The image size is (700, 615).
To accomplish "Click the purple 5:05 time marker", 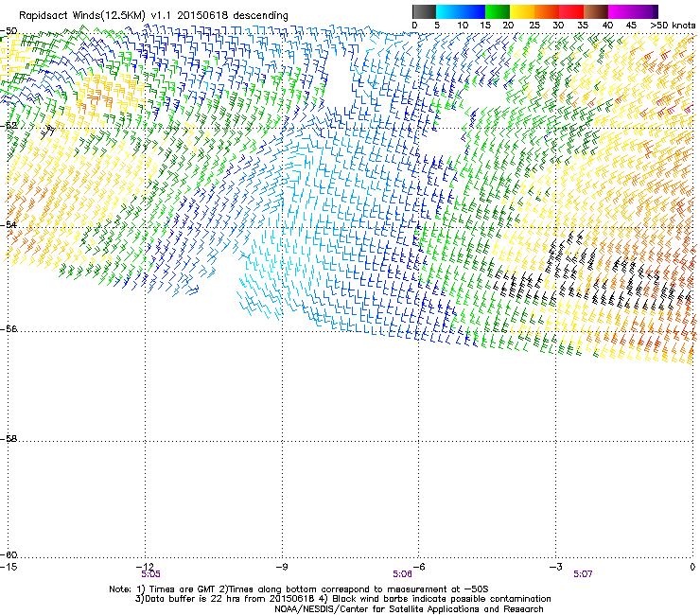I will coord(151,574).
